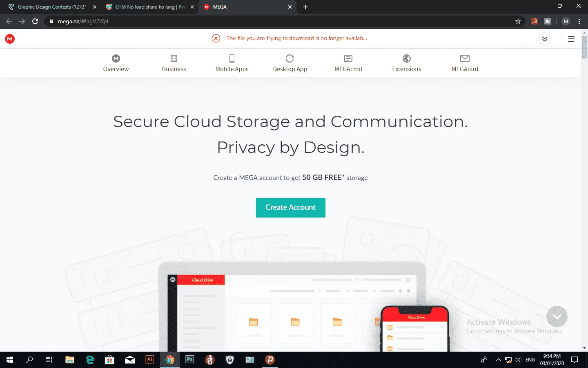Viewport: 588px width, 368px height.
Task: Open the MEGAbird envelope icon
Action: pos(465,58)
